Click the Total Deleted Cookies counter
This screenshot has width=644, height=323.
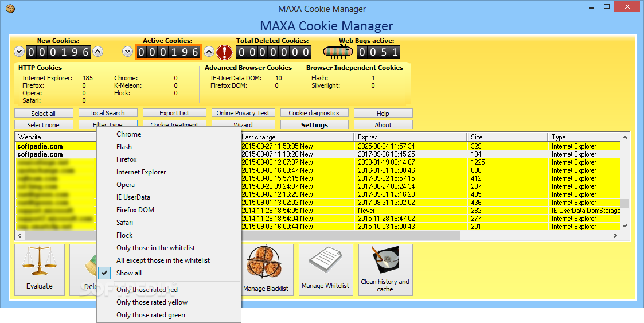tap(274, 52)
